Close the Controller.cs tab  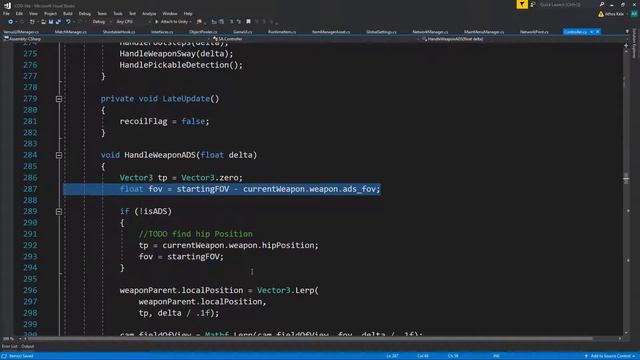tap(598, 31)
